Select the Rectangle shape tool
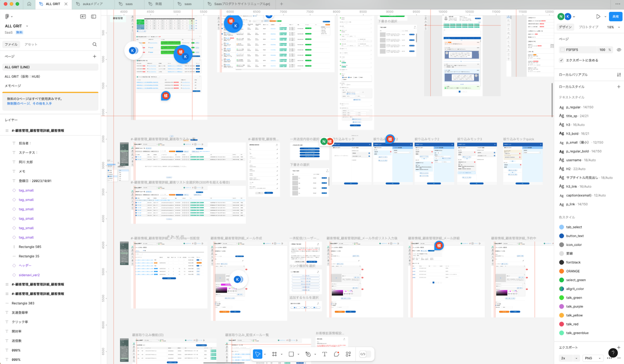Screen dimensions: 624x364 point(291,354)
